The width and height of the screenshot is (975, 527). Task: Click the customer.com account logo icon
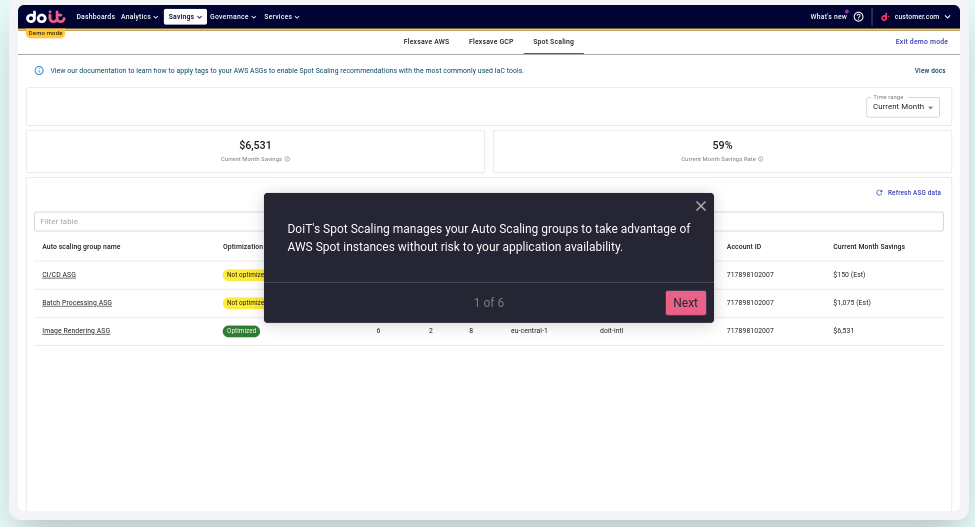pos(885,17)
